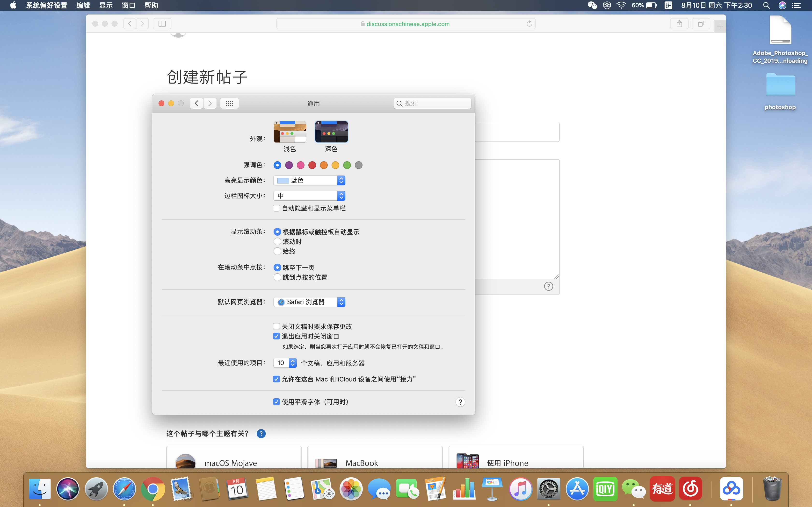The height and width of the screenshot is (507, 812).
Task: Select the purple accent color
Action: pos(289,165)
